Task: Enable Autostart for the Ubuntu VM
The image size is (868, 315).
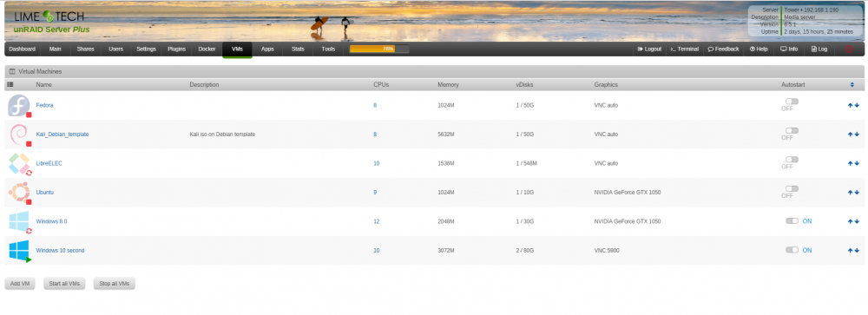Action: point(792,188)
